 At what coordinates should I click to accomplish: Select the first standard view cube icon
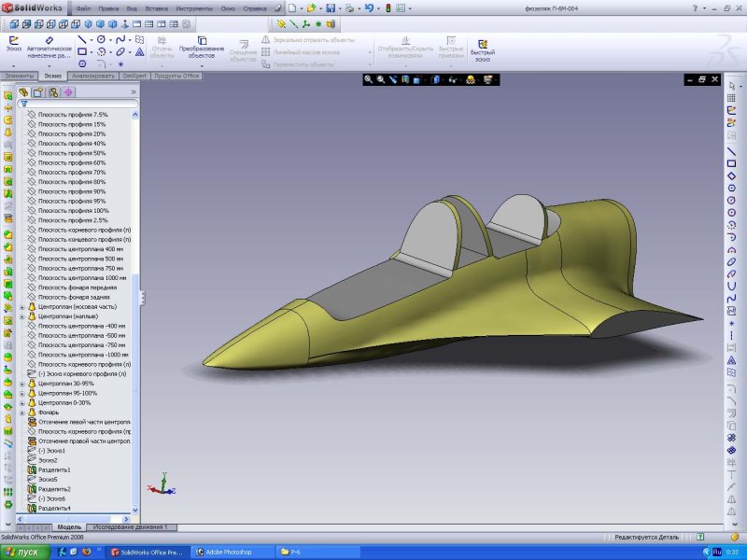(14, 24)
